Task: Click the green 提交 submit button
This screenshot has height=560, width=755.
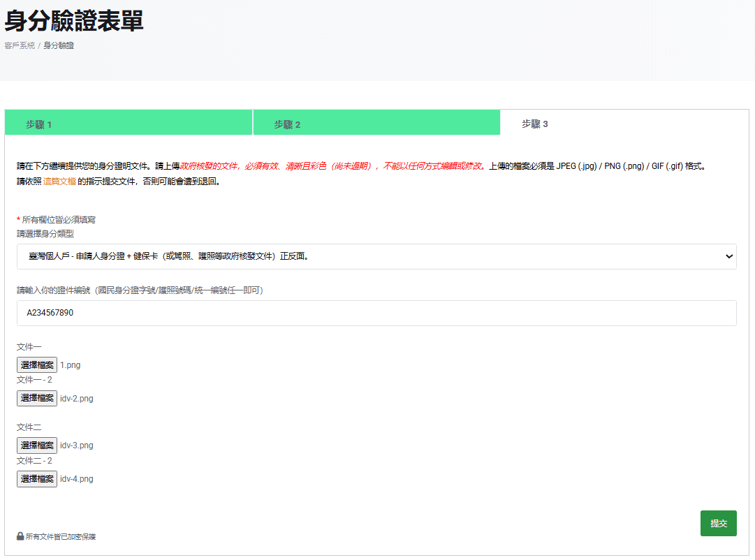Action: point(718,524)
